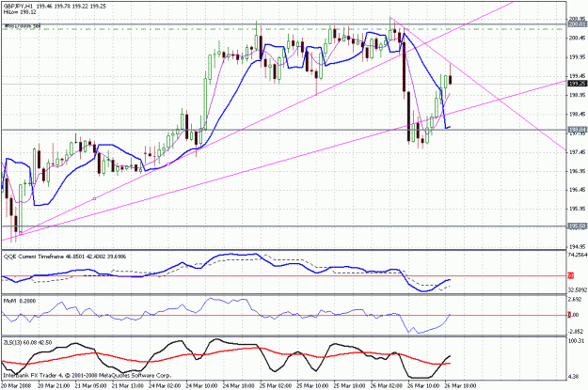The width and height of the screenshot is (588, 390).
Task: Select the ZLS(13) 60.08 42.50 label
Action: (27, 343)
